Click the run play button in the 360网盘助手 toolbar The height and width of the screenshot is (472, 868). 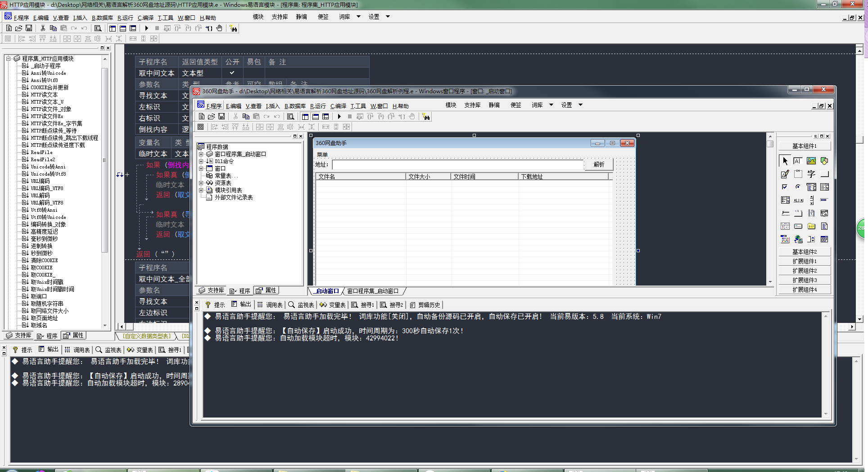point(339,117)
